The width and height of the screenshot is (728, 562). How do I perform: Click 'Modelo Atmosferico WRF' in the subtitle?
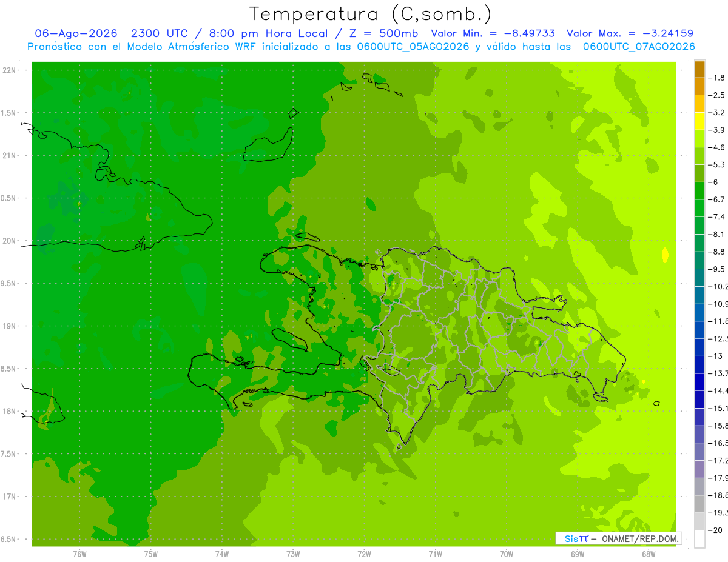tap(186, 47)
